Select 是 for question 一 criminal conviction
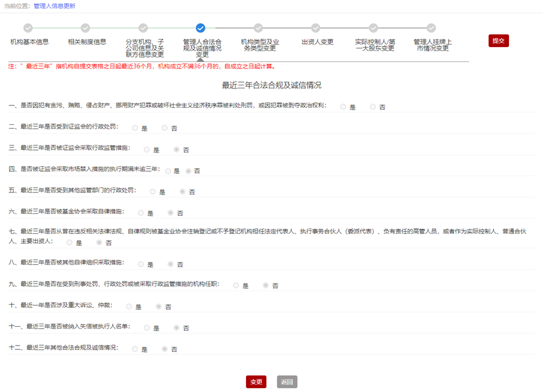 tap(343, 107)
